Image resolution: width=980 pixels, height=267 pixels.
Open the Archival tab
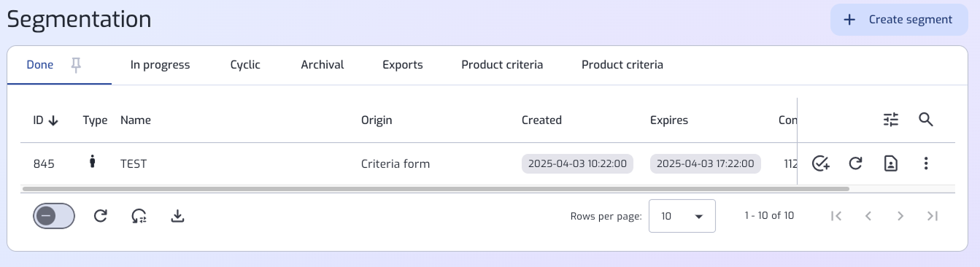[322, 65]
